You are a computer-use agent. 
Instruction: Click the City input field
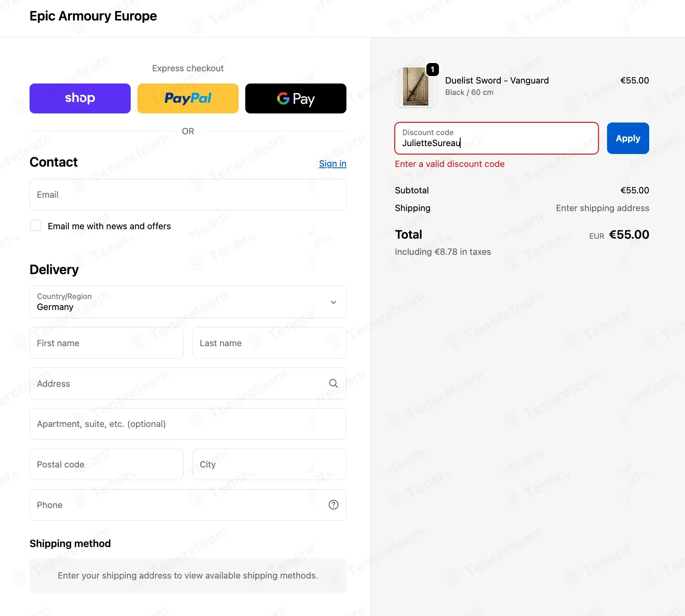click(x=269, y=464)
